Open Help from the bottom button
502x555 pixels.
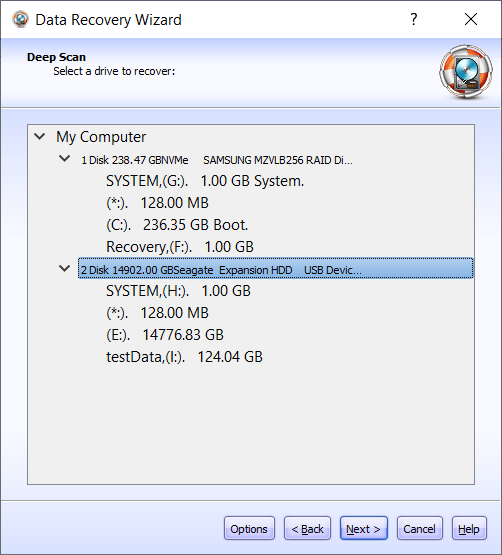click(x=469, y=528)
